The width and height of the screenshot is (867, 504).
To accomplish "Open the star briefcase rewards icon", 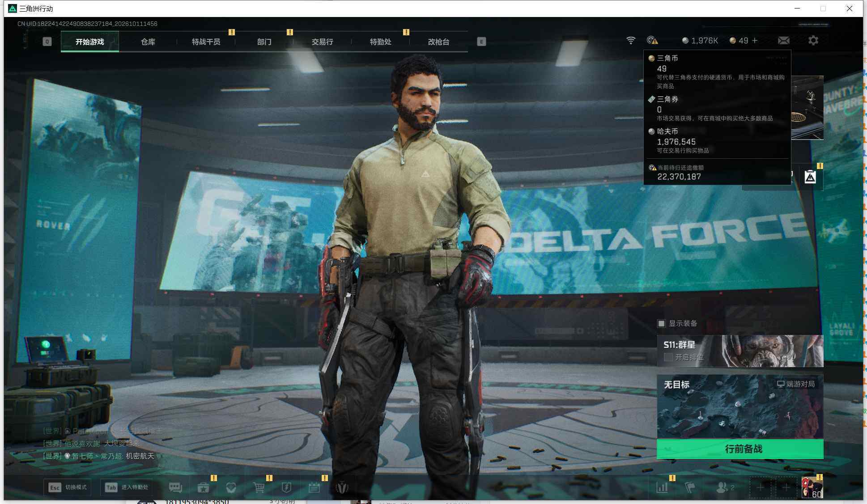I will point(203,487).
